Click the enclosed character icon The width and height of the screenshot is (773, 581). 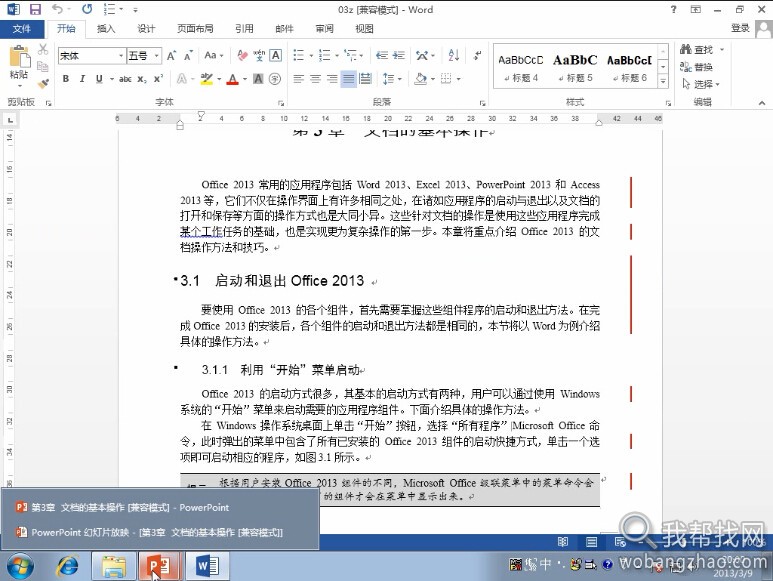(x=275, y=79)
